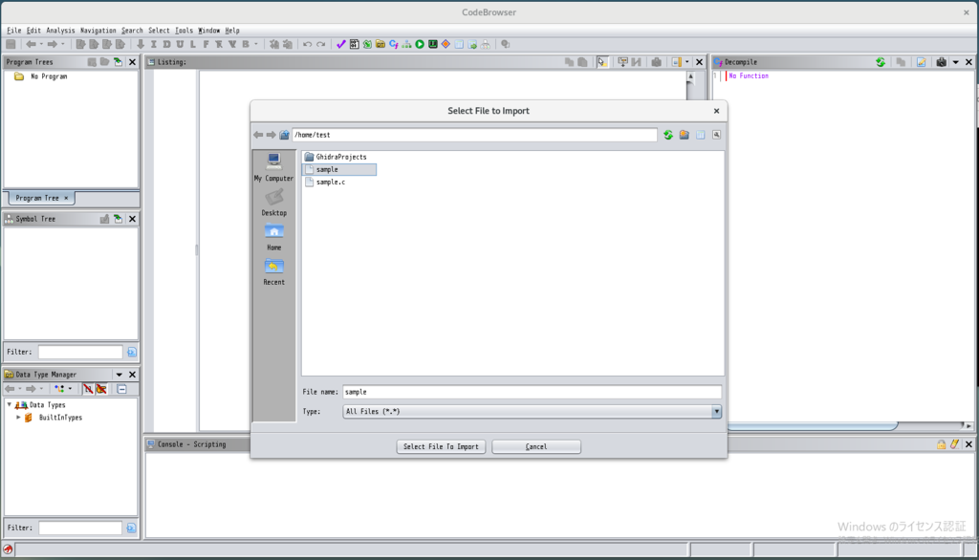Refresh the file list in import dialog
The width and height of the screenshot is (979, 560).
click(668, 135)
